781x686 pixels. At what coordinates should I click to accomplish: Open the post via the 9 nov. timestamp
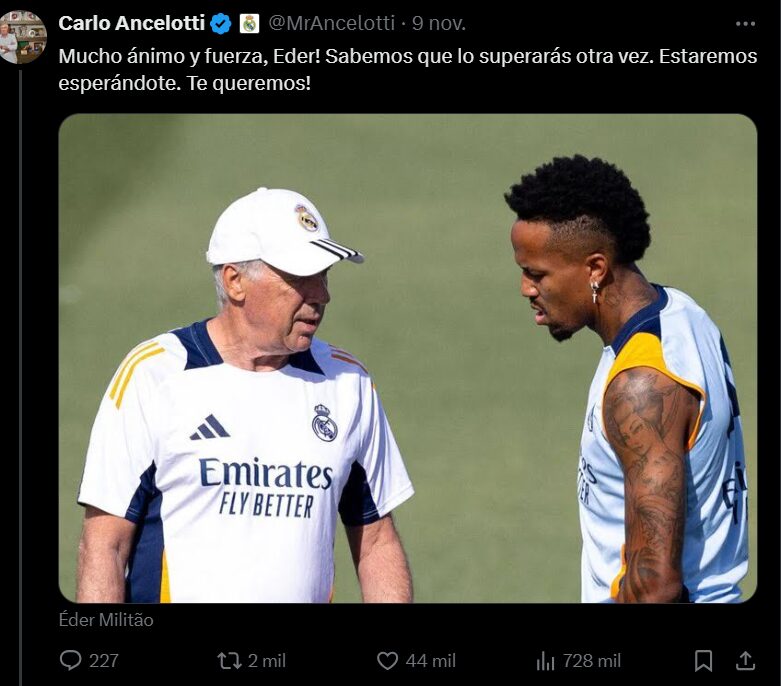pyautogui.click(x=439, y=23)
